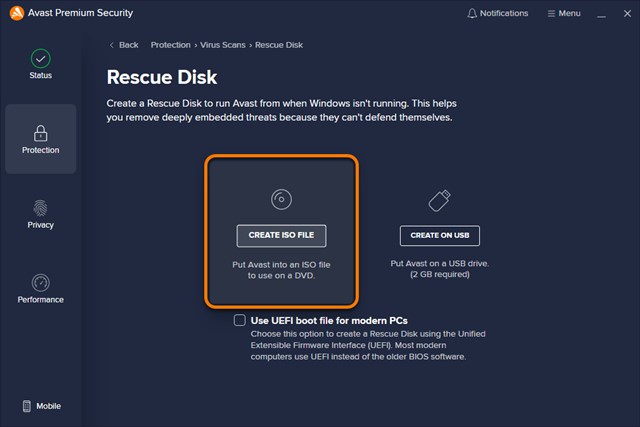Image resolution: width=640 pixels, height=427 pixels.
Task: Click the CREATE ISO FILE button
Action: click(x=281, y=236)
